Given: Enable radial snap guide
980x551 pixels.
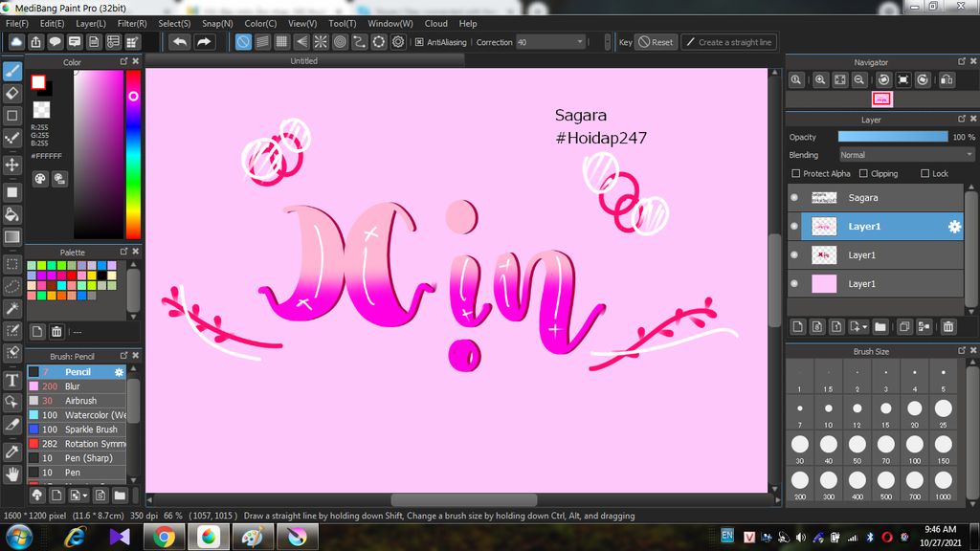Looking at the screenshot, I should point(321,42).
